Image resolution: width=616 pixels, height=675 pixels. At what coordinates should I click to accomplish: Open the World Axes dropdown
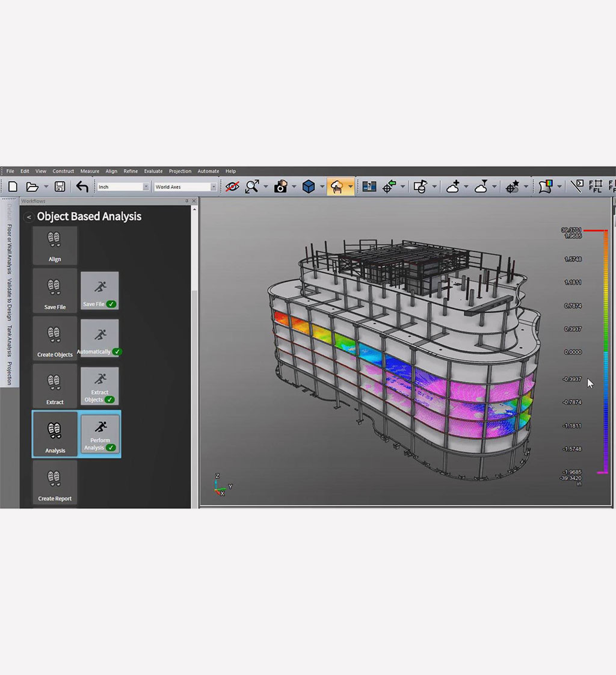213,187
